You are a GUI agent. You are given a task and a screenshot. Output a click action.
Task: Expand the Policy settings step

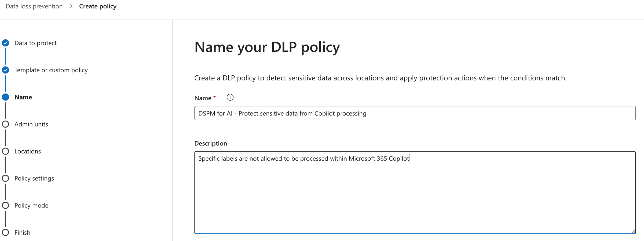[x=34, y=178]
